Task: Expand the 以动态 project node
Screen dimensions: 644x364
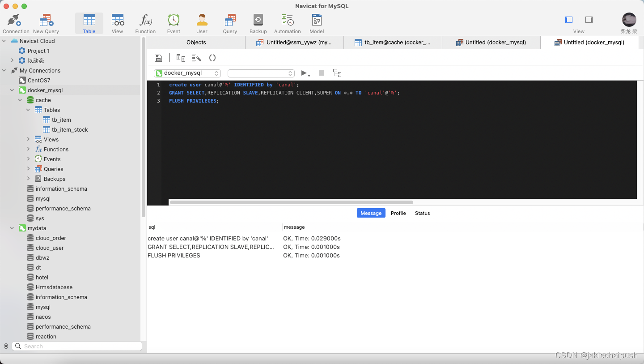Action: (x=12, y=60)
